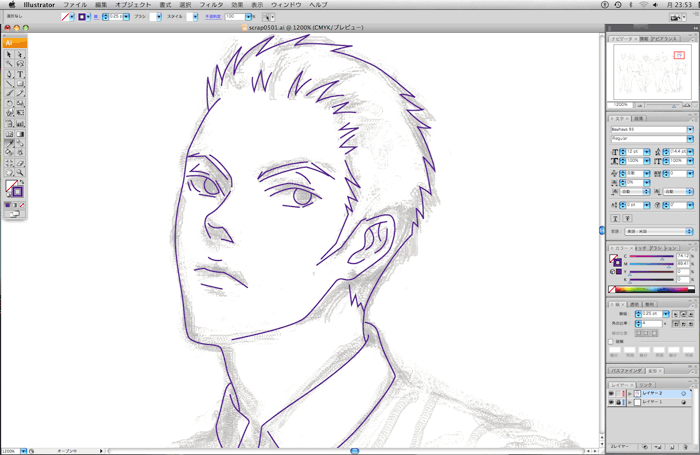The width and height of the screenshot is (700, 455).
Task: Select the Free Transform tool
Action: tap(20, 113)
